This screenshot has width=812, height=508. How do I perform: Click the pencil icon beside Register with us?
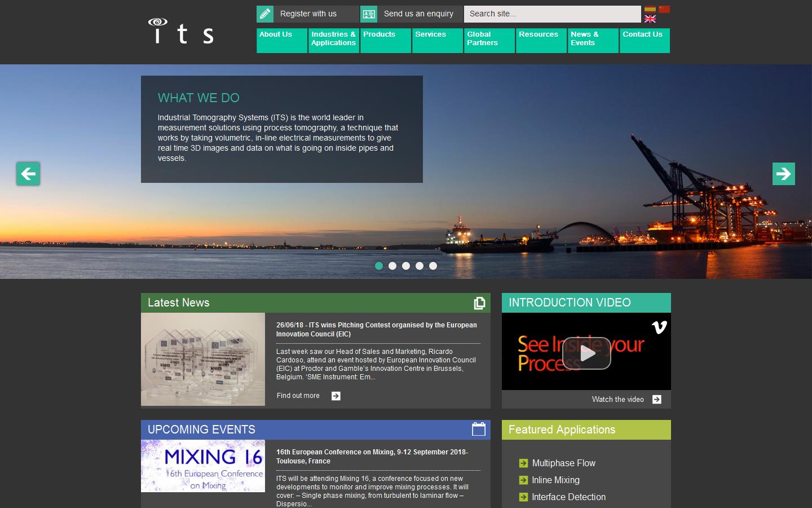(265, 14)
